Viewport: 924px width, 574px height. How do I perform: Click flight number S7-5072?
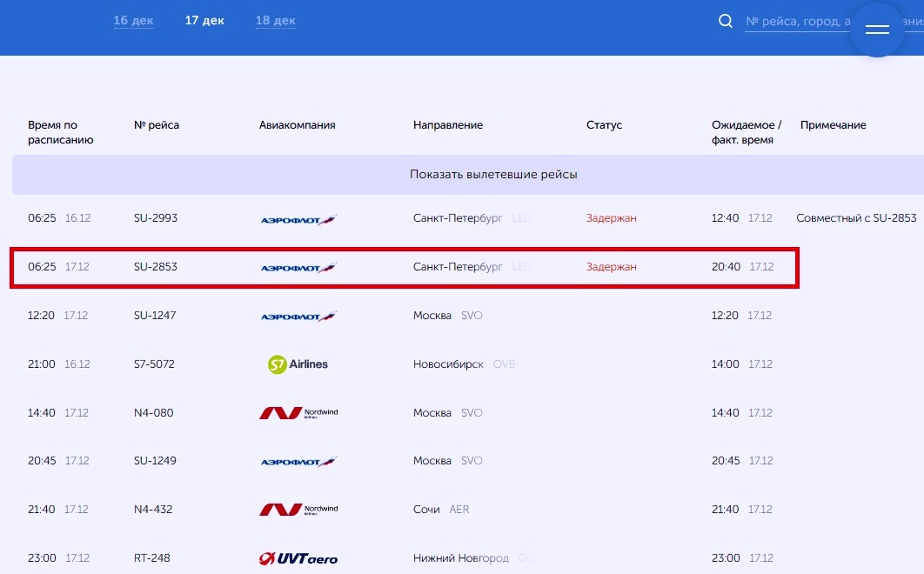154,364
